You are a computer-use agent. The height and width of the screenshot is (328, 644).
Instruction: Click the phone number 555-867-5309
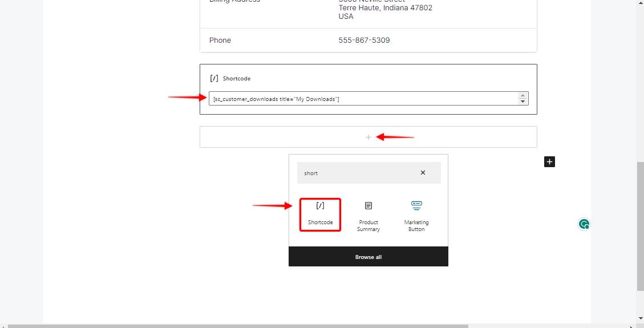(x=364, y=41)
